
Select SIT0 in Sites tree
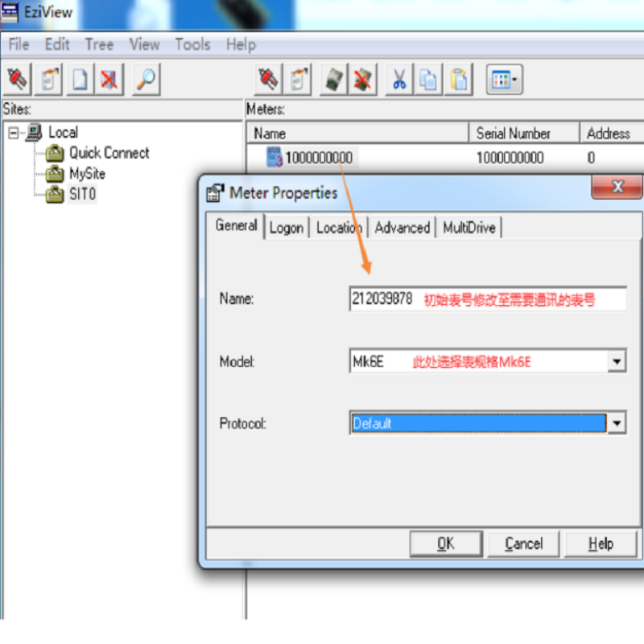point(83,194)
